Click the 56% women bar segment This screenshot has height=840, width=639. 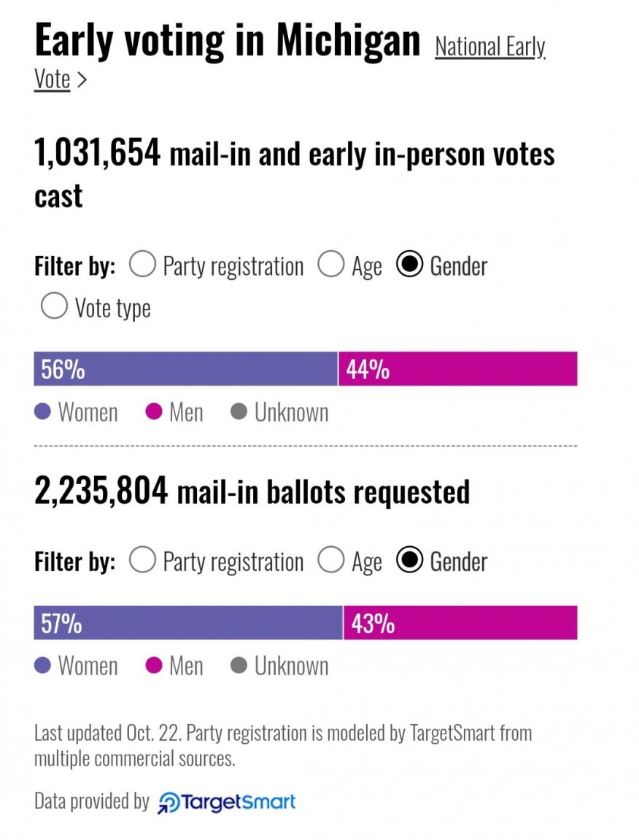tap(185, 369)
